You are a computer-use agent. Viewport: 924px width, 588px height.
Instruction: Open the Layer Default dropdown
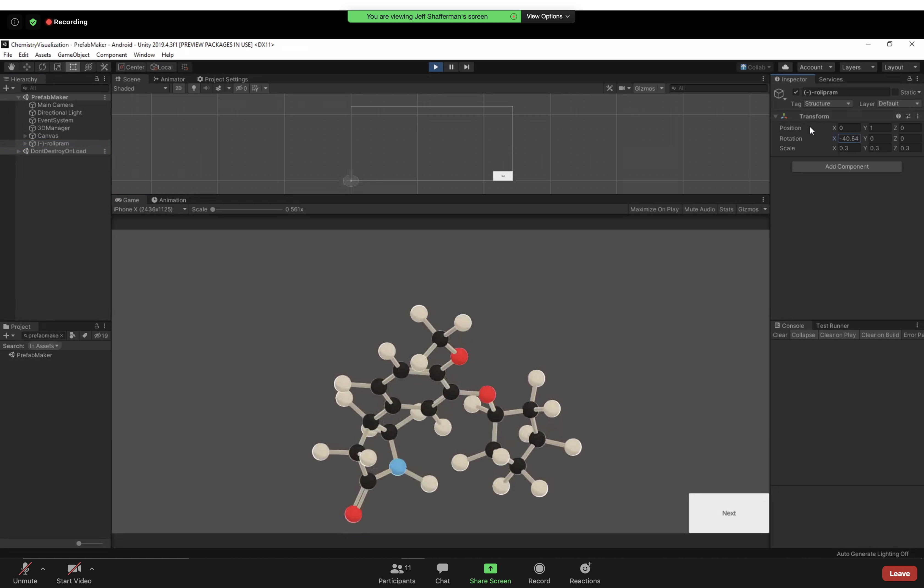click(x=899, y=104)
